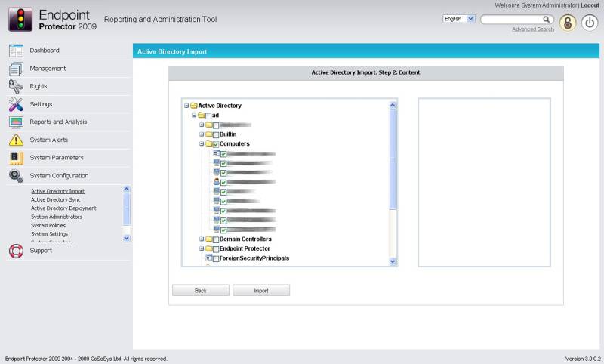Open System Policies submenu link

tap(48, 225)
